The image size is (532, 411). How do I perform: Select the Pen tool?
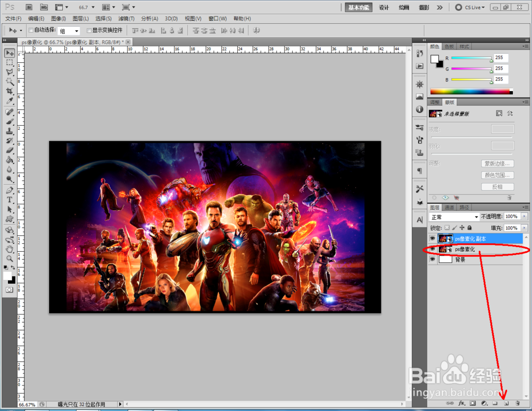pos(10,190)
